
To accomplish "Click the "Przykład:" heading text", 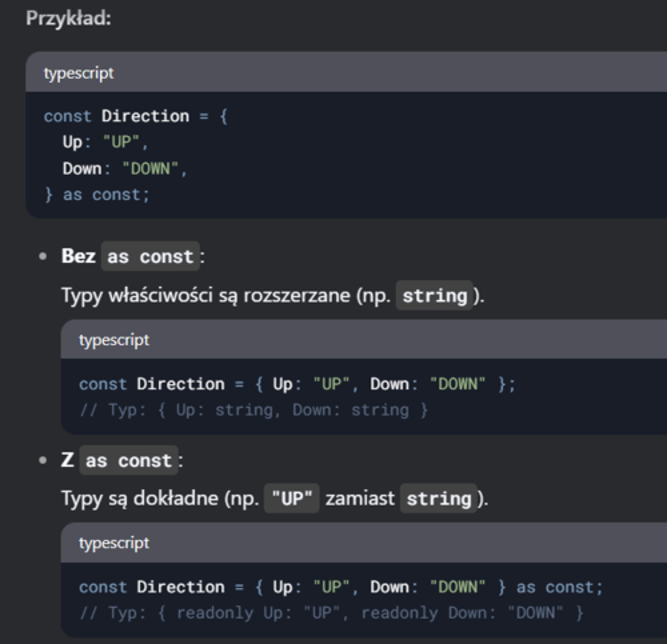I will tap(68, 19).
